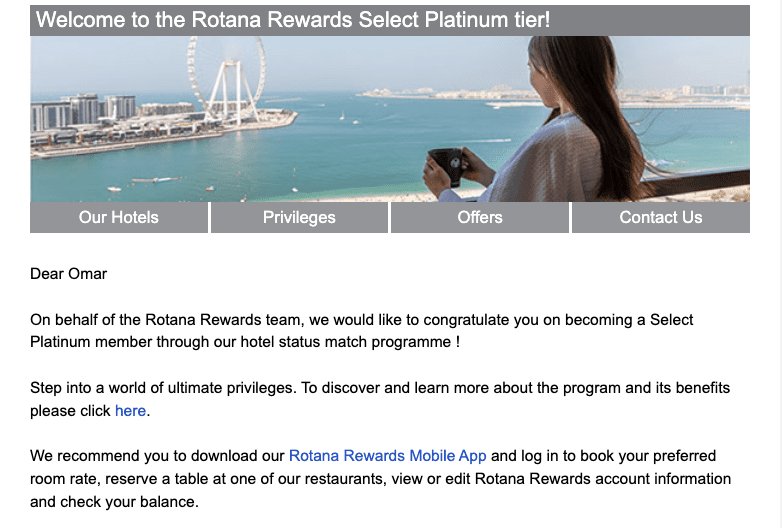Click the "Step into a world" paragraph
Image resolution: width=782 pixels, height=528 pixels.
point(380,399)
